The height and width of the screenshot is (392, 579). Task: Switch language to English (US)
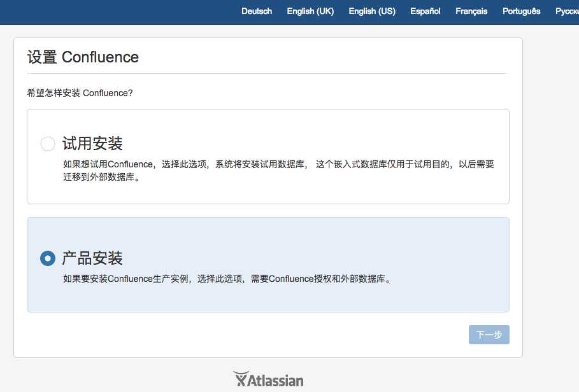(372, 11)
